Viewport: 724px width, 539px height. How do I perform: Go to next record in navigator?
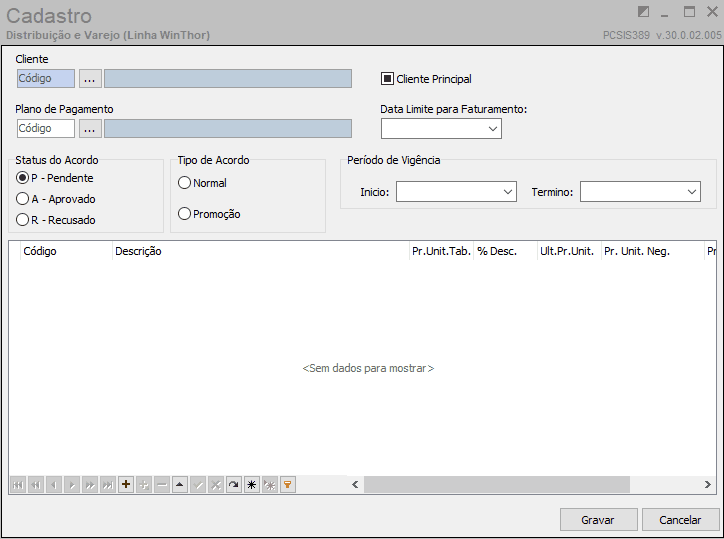tap(72, 485)
